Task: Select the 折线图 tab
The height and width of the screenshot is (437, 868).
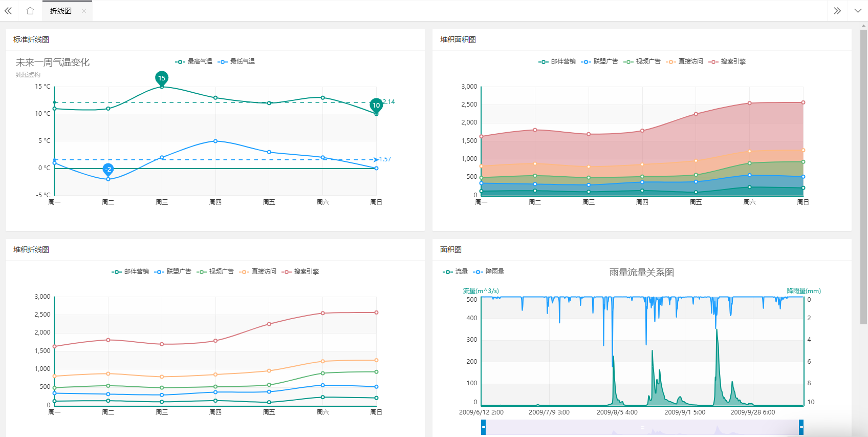Action: (x=61, y=11)
